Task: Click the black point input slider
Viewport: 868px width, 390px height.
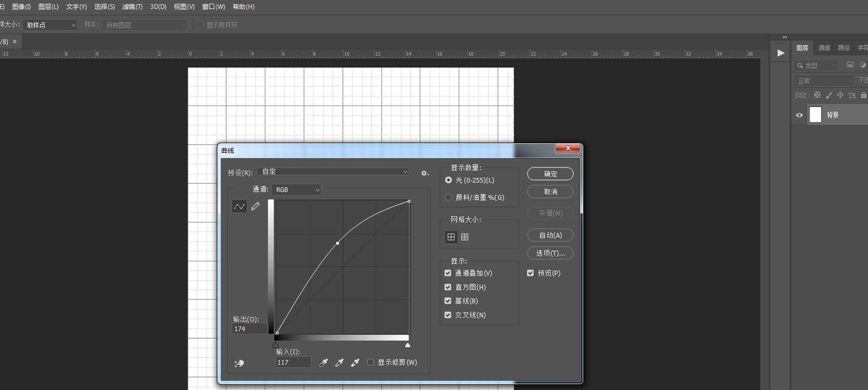Action: 276,345
